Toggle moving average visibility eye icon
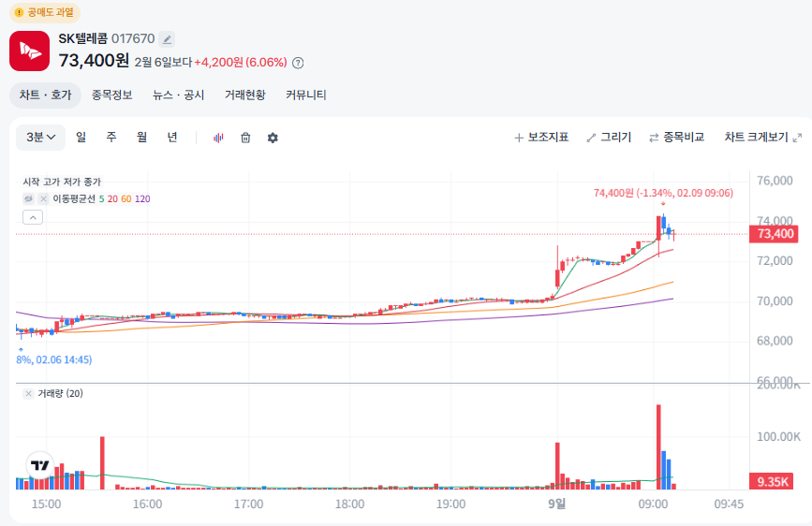Screen dimensions: 812x526 [28, 198]
